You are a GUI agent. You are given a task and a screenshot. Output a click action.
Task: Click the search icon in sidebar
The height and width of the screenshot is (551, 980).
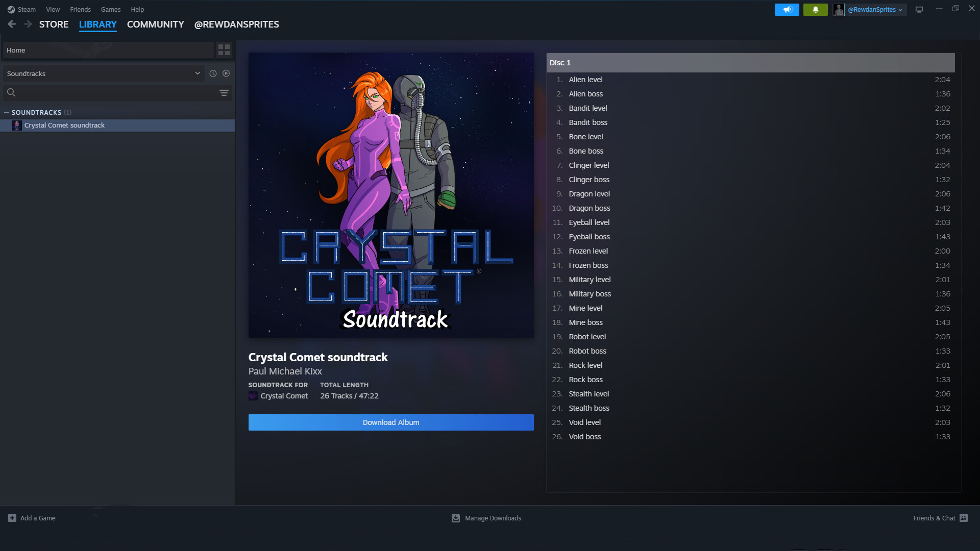point(11,92)
